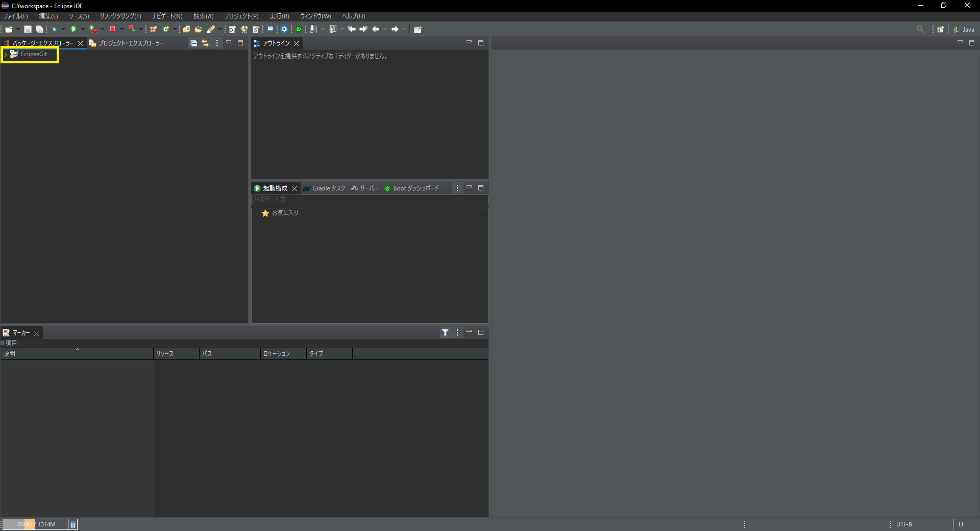Screen dimensions: 980x531
Task: Select the お気に入り favorites entry
Action: [x=280, y=213]
